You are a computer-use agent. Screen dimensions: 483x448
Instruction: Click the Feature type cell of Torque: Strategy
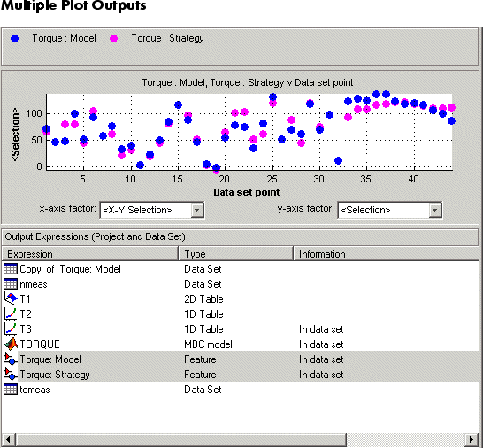point(200,375)
